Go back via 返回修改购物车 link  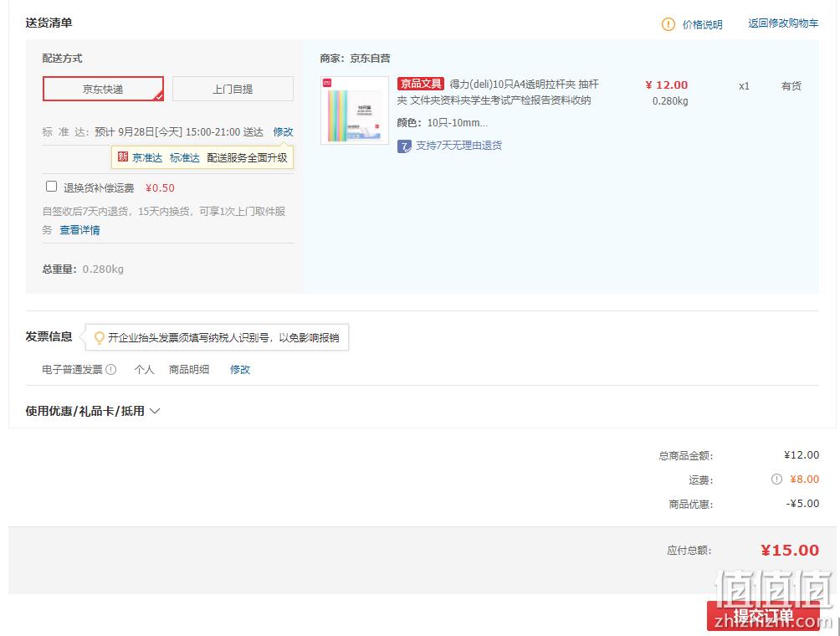[x=783, y=23]
